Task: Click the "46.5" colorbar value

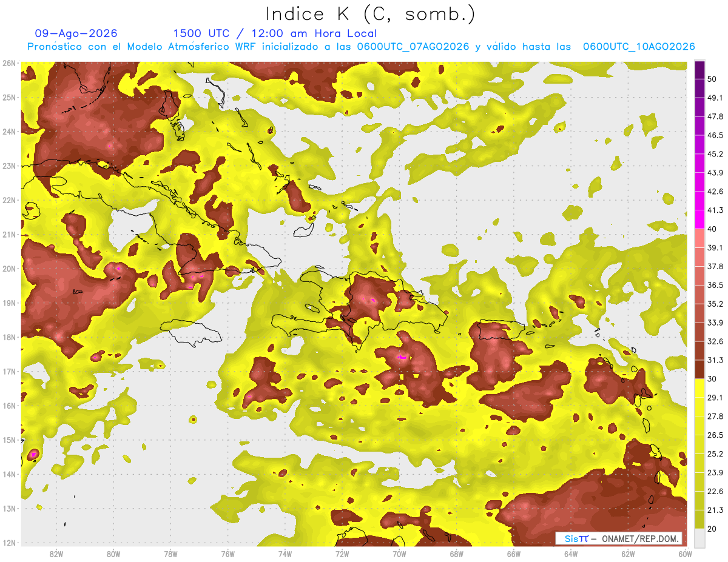Action: (715, 135)
